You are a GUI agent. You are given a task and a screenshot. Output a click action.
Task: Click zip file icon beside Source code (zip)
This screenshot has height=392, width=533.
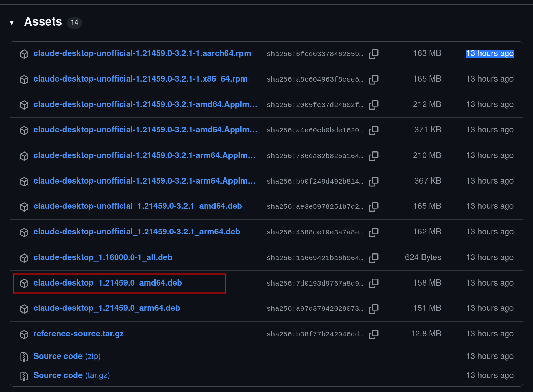tap(24, 357)
